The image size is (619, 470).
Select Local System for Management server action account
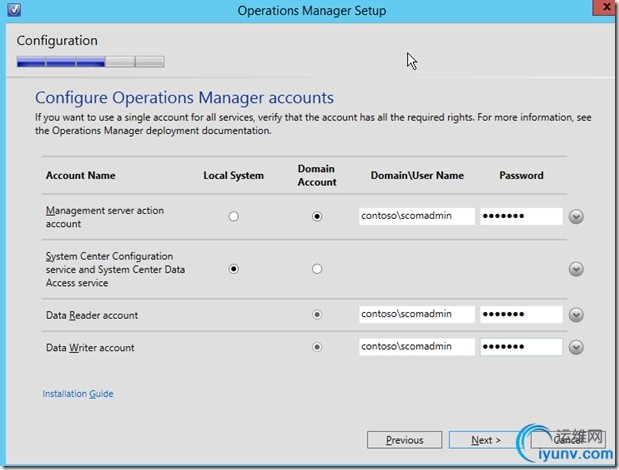point(234,216)
